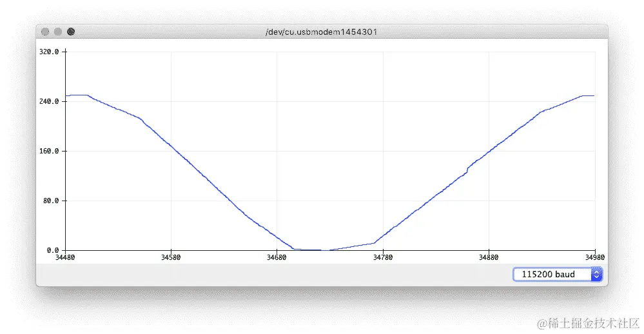The image size is (644, 334).
Task: Click the 320.0 y-axis label
Action: click(x=49, y=52)
